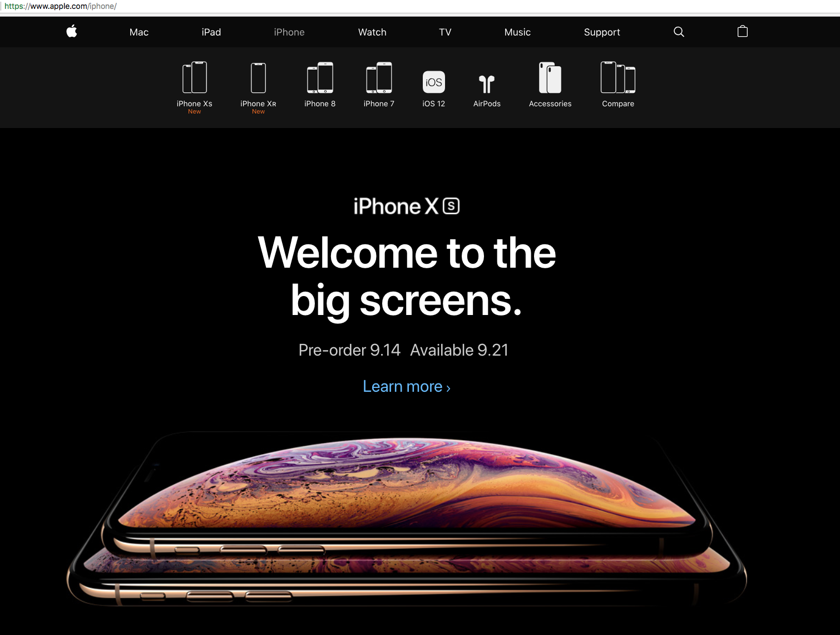Click the 'Pre-order 9.14' text
Viewport: 840px width, 635px height.
(x=349, y=350)
